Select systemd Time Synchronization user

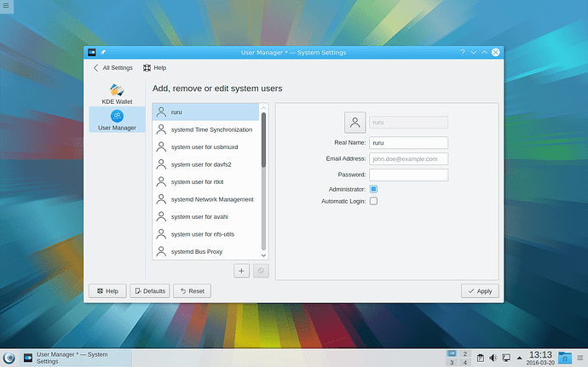pos(206,129)
